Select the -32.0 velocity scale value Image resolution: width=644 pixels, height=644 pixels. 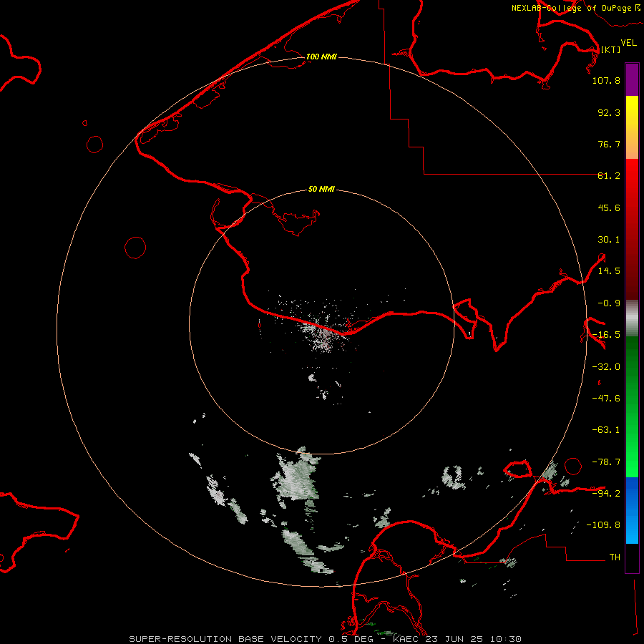(606, 367)
